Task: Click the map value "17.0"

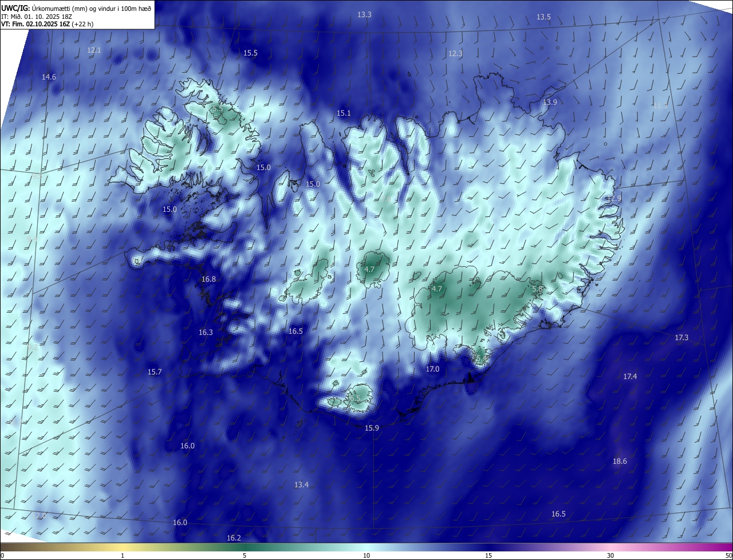Action: click(432, 369)
